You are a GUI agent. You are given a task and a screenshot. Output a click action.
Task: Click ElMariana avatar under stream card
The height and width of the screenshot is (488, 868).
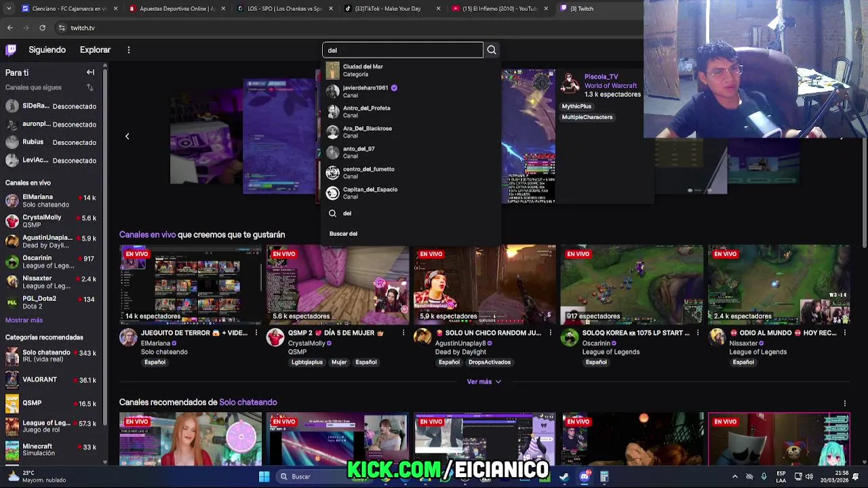[x=128, y=337]
